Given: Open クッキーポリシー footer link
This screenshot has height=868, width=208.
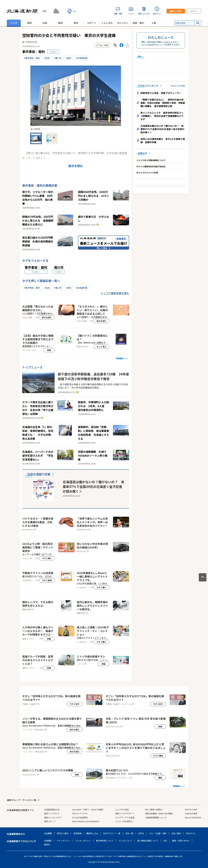Looking at the screenshot, I should [83, 840].
